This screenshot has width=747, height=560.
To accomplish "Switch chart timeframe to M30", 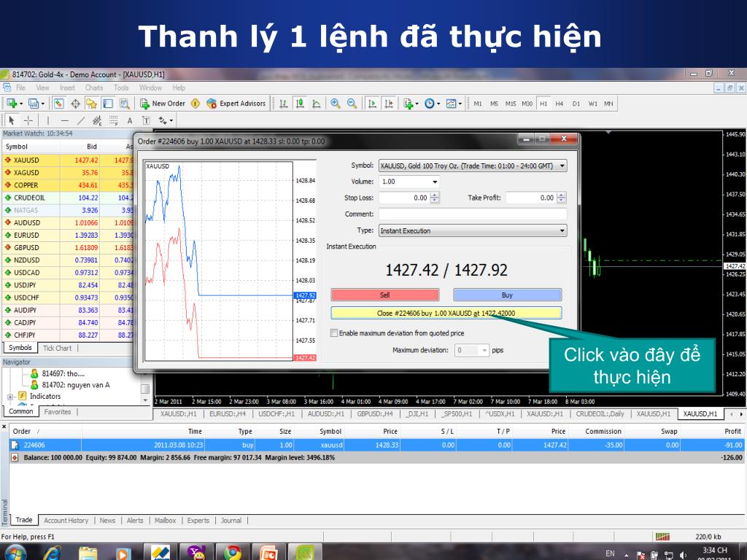I will click(527, 104).
